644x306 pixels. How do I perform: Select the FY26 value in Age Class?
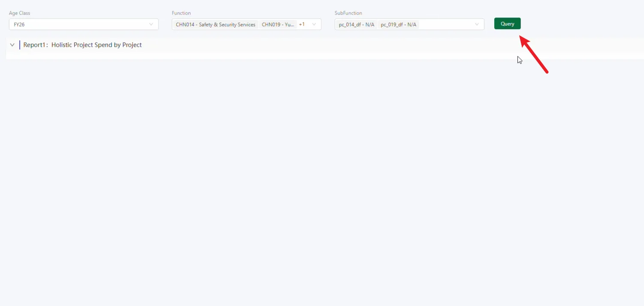pyautogui.click(x=19, y=25)
